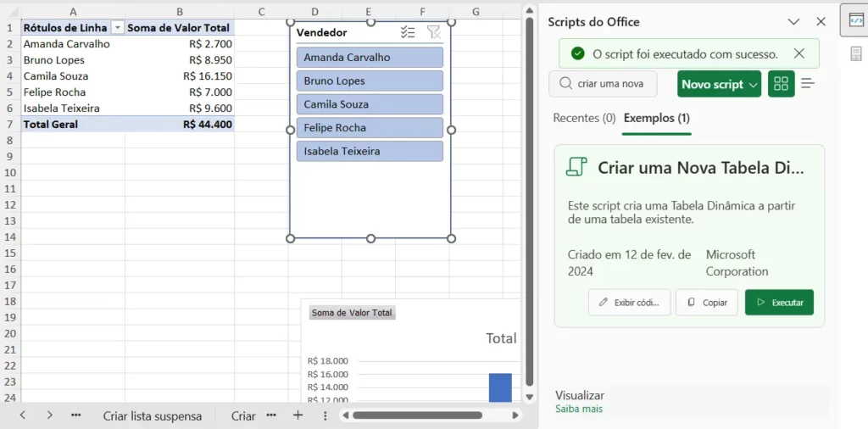Open Rótulos de Linha filter dropdown

[117, 28]
